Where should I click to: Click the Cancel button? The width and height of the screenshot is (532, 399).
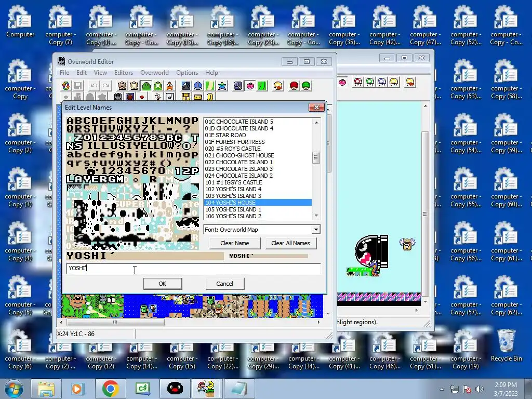224,284
